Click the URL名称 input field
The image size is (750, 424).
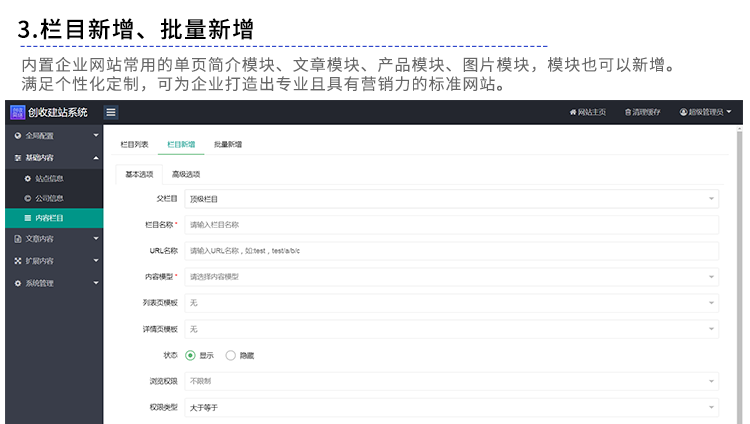tap(452, 251)
